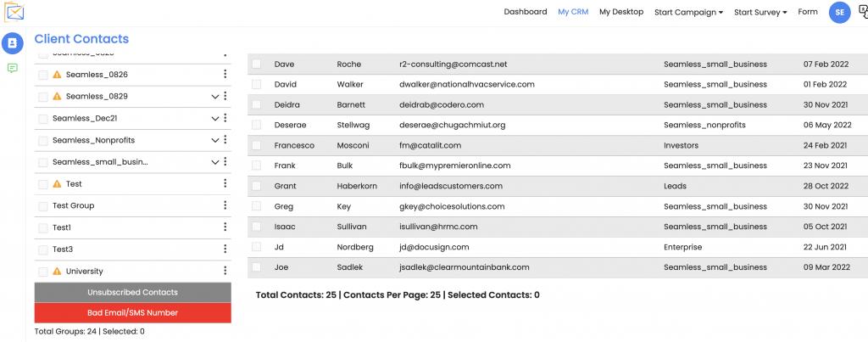Expand the Seamless_small_busin... group chevron
Viewport: 868px width, 342px height.
(214, 162)
